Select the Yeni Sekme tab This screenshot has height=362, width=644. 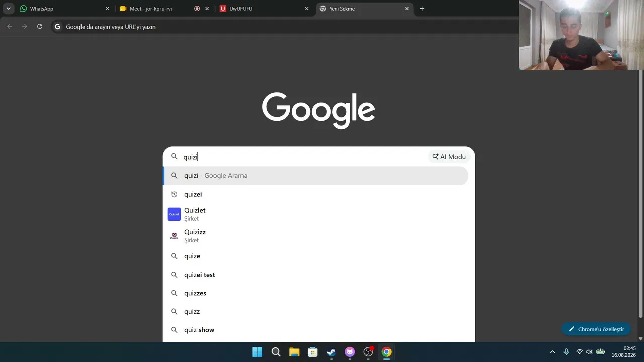(x=364, y=9)
